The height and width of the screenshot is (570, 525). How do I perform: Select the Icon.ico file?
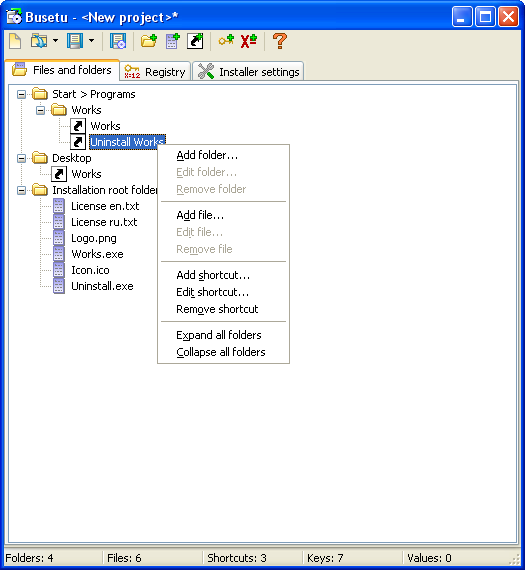point(90,270)
